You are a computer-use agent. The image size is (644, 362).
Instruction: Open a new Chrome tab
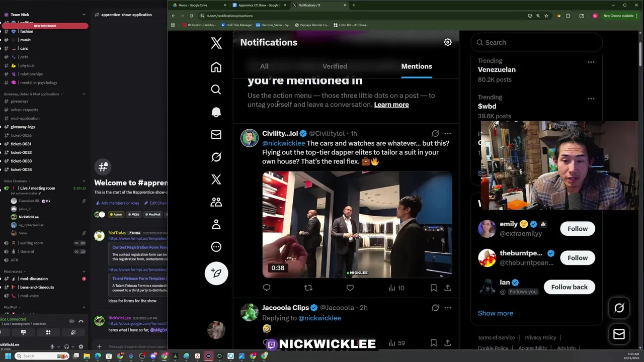354,5
